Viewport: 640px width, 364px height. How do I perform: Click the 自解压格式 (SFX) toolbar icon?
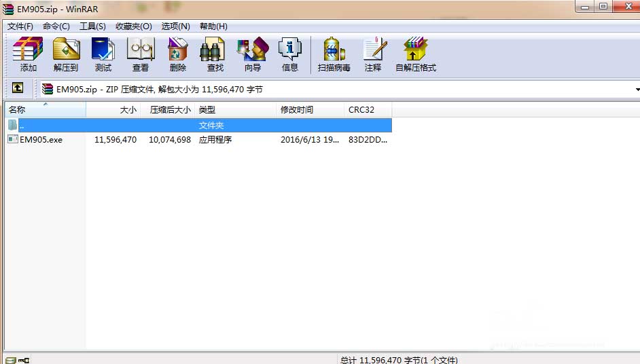click(415, 49)
